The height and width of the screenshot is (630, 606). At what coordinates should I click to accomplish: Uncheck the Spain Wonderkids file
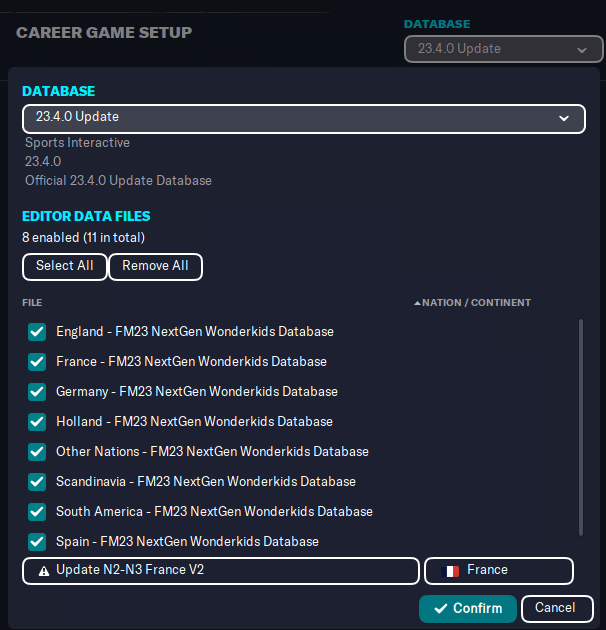(37, 542)
